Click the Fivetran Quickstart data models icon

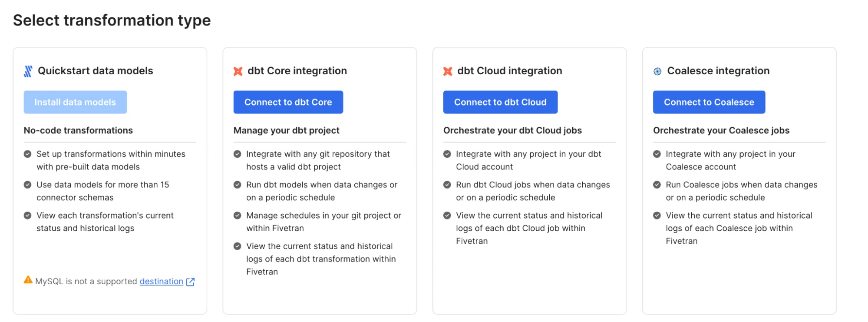coord(28,71)
